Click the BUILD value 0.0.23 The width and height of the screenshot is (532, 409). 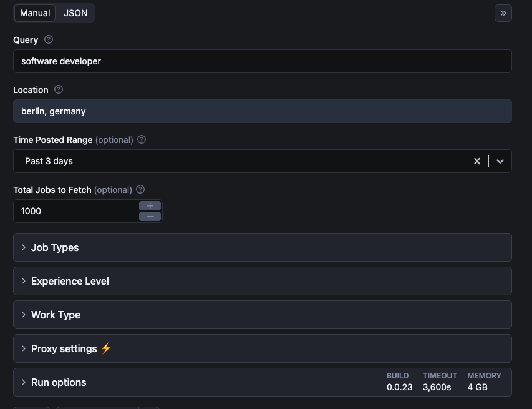(399, 387)
